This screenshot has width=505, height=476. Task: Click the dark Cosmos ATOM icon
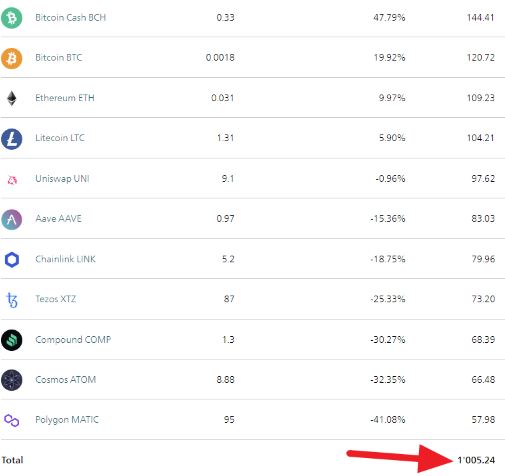(x=12, y=380)
